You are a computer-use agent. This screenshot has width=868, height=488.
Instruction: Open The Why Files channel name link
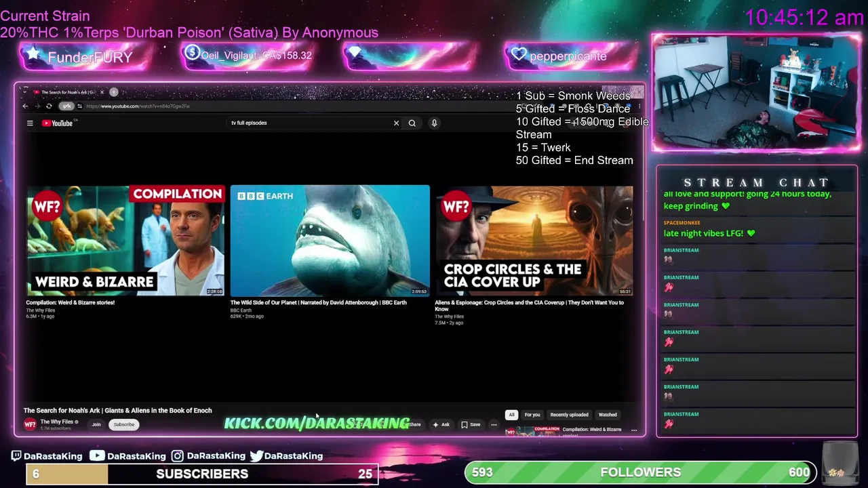pos(57,422)
